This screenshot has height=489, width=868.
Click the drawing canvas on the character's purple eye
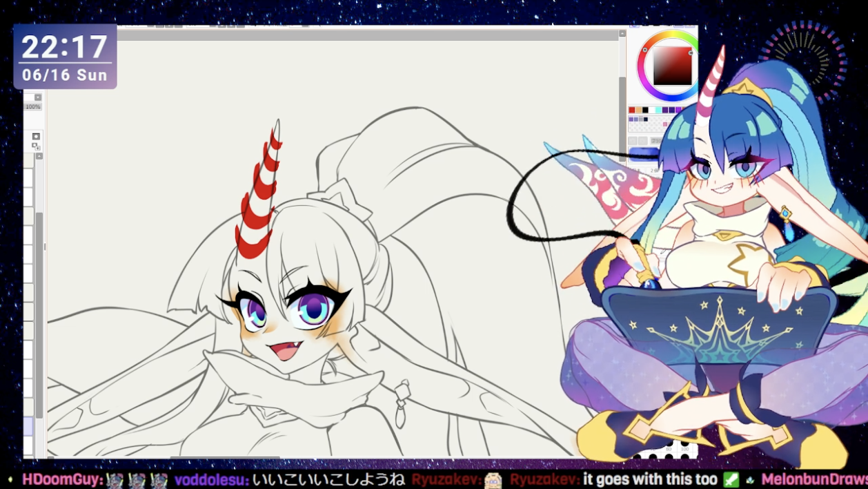tap(314, 309)
